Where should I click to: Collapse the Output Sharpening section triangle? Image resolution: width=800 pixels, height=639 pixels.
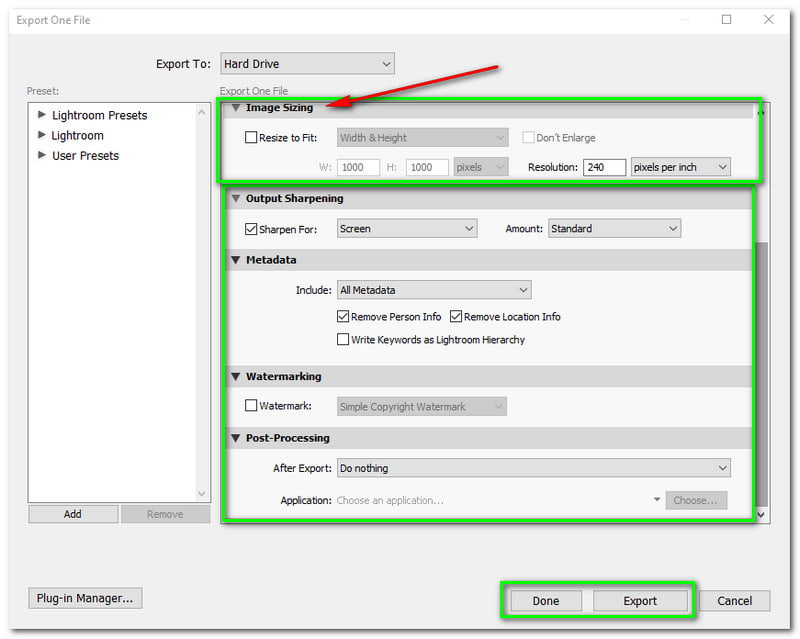point(236,199)
